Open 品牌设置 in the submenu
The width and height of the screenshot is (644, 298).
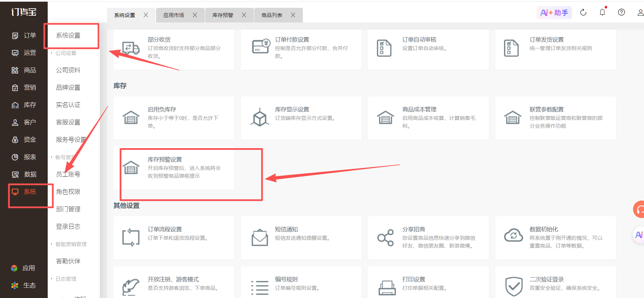68,88
